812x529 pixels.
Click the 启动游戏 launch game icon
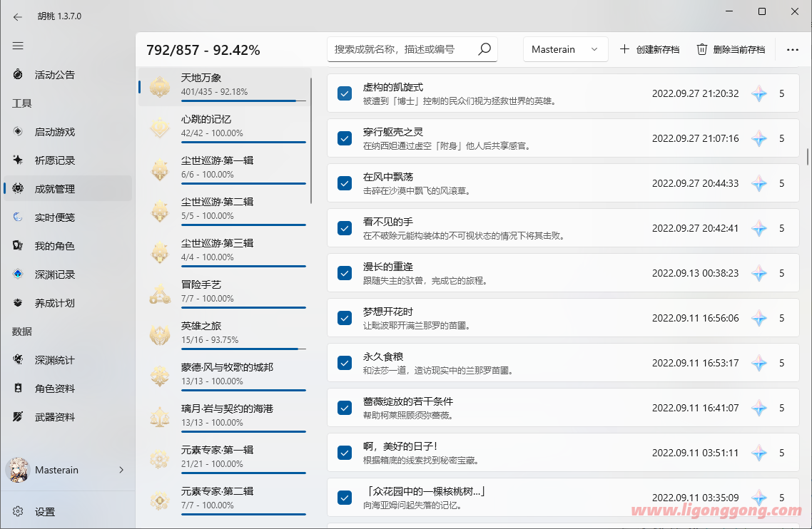[18, 132]
